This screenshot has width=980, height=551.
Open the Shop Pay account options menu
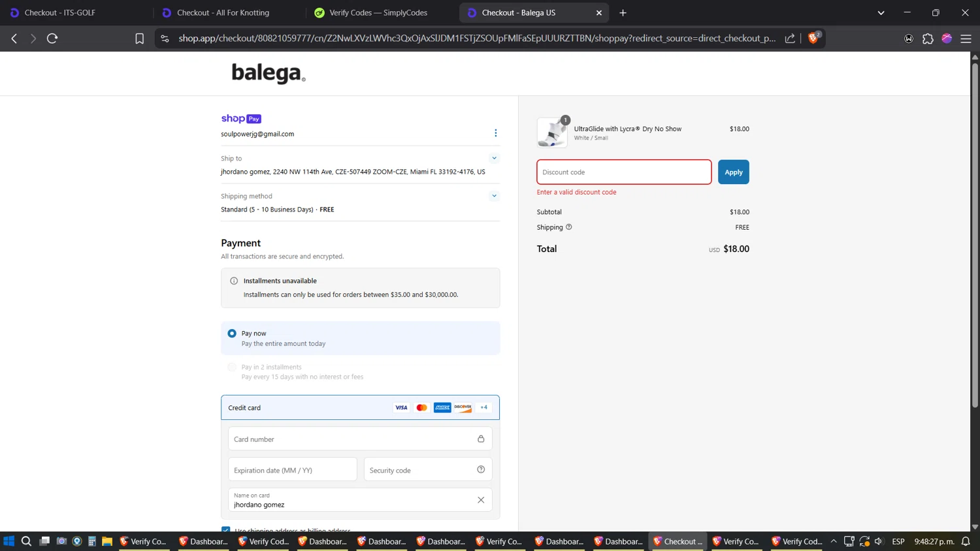(x=495, y=133)
